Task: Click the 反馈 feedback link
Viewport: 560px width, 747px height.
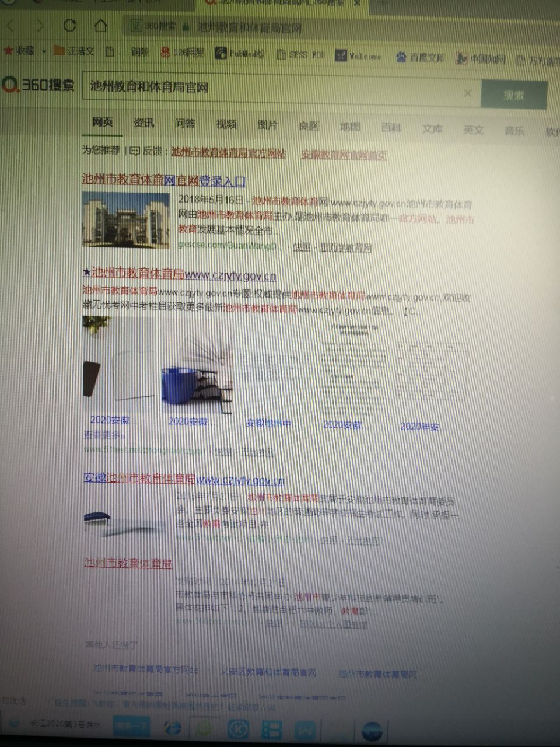Action: [x=147, y=151]
